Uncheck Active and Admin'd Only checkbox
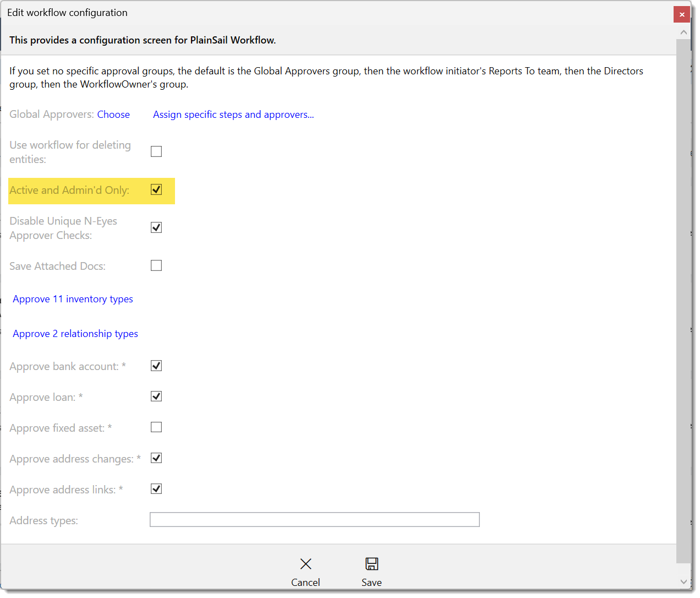This screenshot has height=598, width=700. point(156,190)
